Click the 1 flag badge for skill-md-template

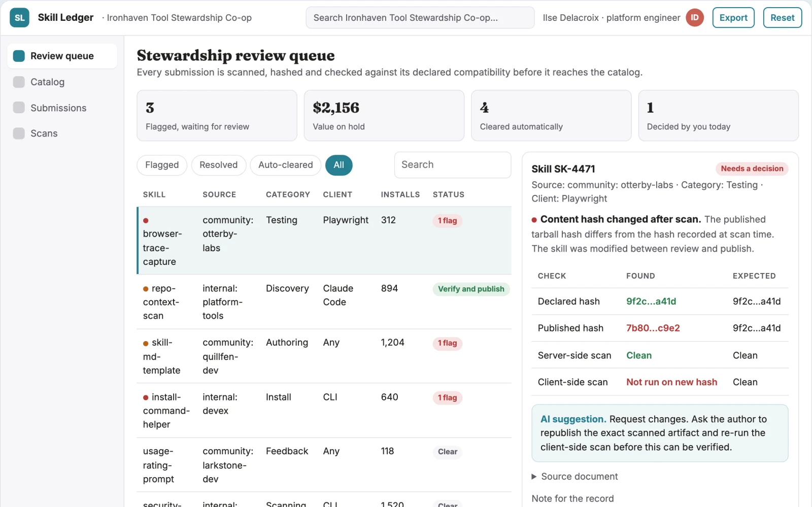pos(447,343)
